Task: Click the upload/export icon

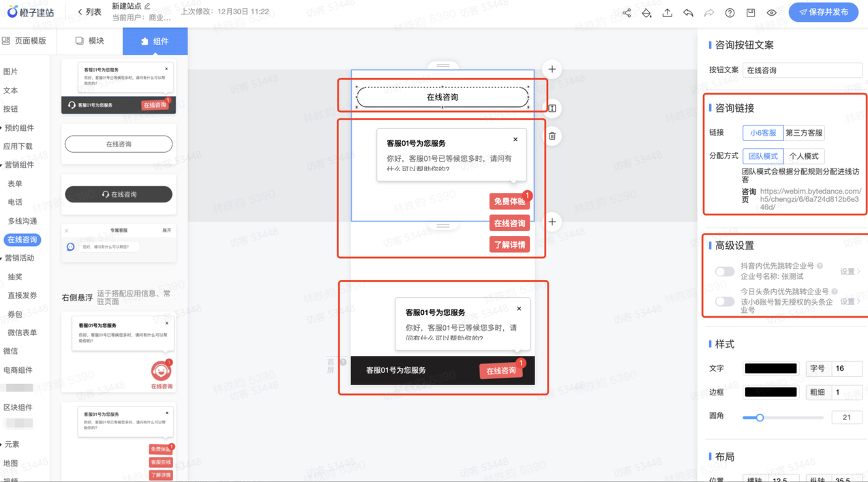Action: 667,13
